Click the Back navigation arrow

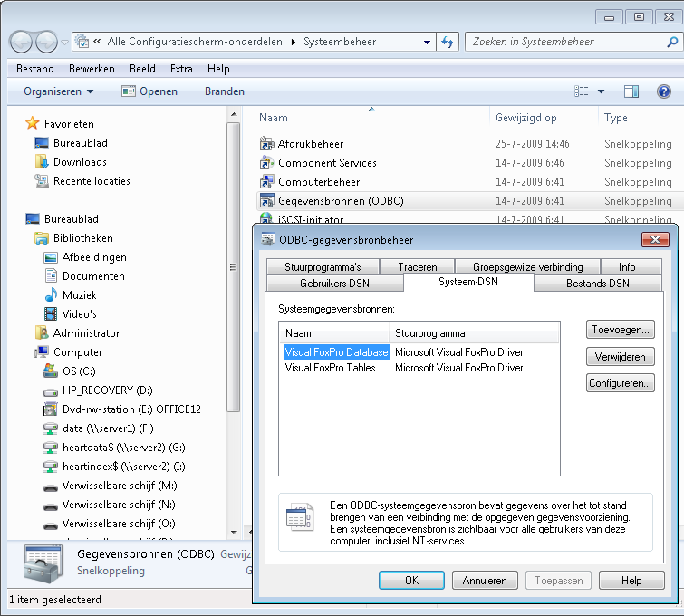click(21, 43)
